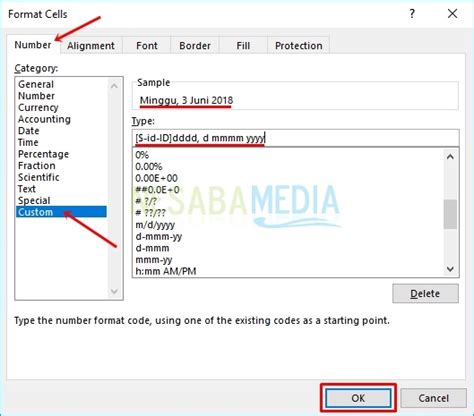
Task: Select Accounting category
Action: (x=61, y=119)
